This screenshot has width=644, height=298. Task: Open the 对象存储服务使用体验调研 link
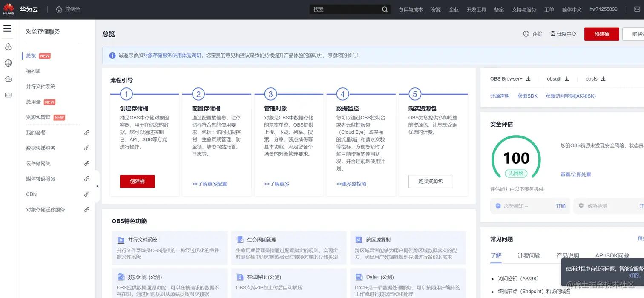point(172,55)
